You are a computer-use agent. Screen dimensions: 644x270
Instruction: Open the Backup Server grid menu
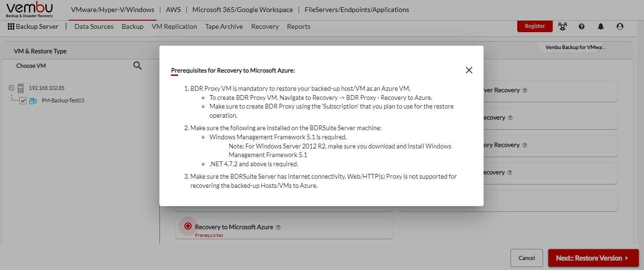[x=11, y=26]
